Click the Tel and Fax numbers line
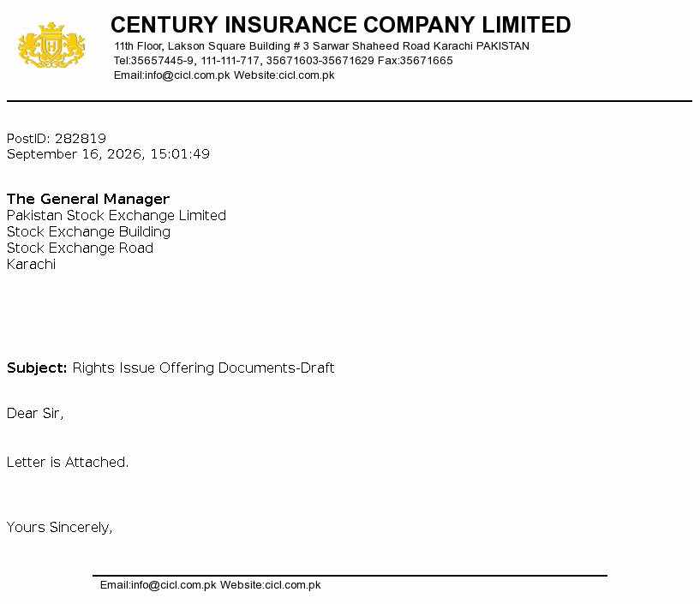The height and width of the screenshot is (604, 700). pyautogui.click(x=283, y=61)
